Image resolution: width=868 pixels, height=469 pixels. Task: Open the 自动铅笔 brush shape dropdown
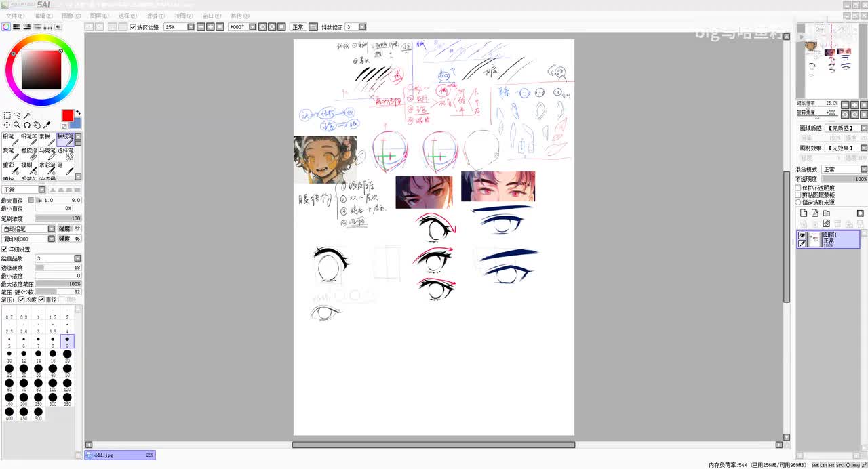coord(51,229)
